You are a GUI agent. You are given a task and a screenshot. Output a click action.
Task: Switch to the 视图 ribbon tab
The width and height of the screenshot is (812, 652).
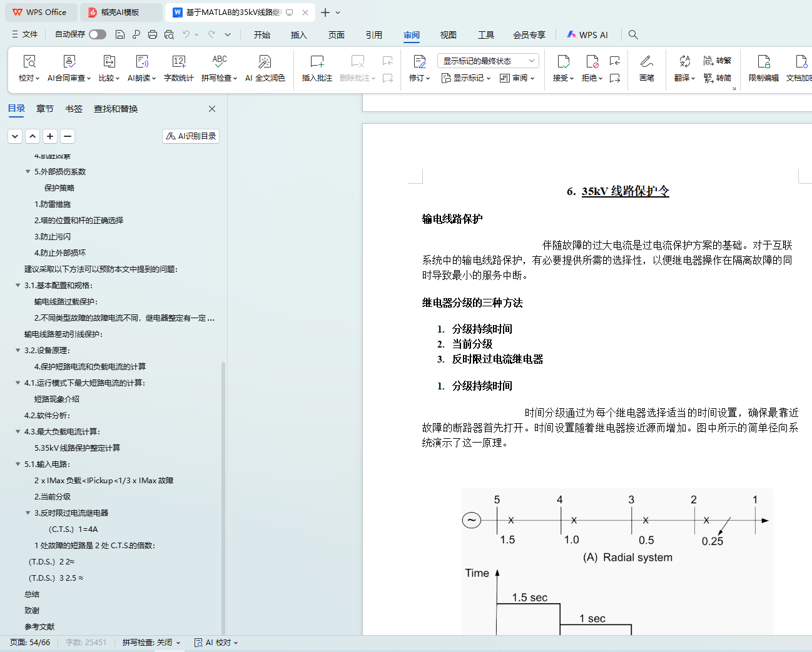point(448,35)
